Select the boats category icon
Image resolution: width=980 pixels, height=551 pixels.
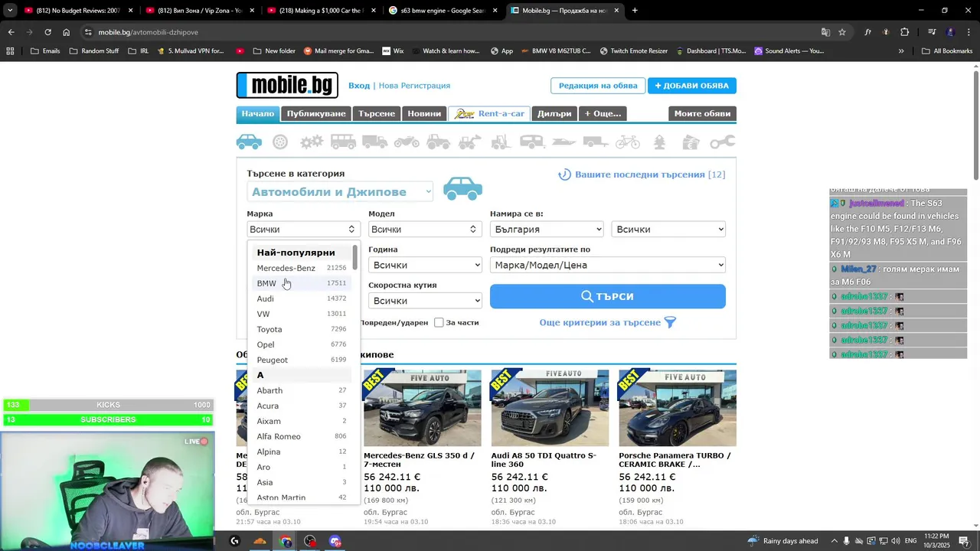click(563, 142)
